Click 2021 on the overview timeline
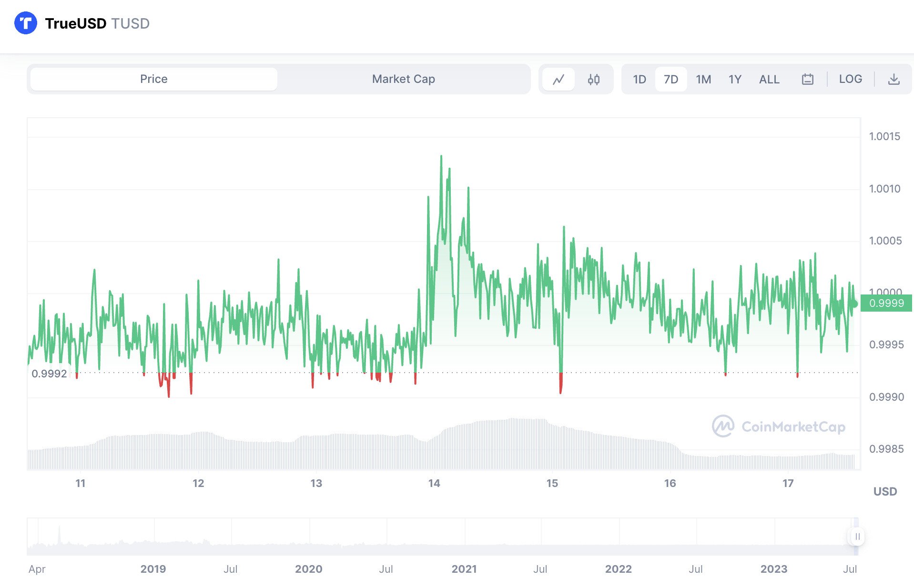The width and height of the screenshot is (914, 588). click(464, 569)
